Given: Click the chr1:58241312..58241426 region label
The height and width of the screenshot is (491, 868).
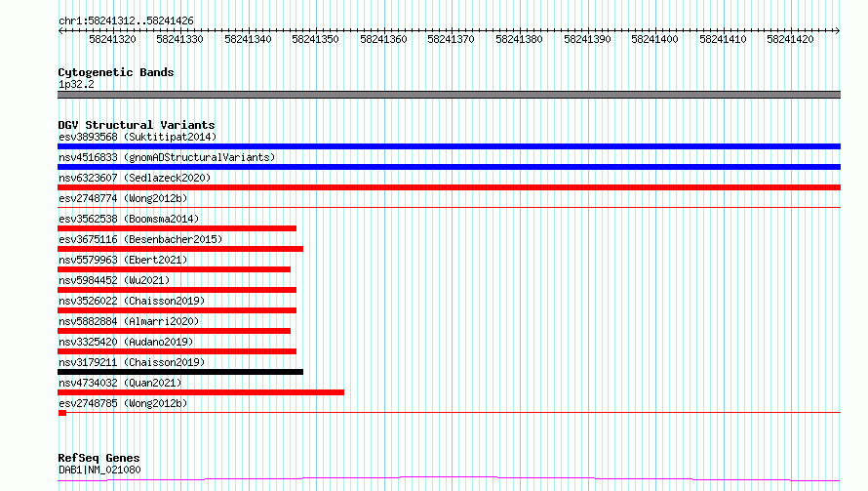Looking at the screenshot, I should tap(126, 20).
